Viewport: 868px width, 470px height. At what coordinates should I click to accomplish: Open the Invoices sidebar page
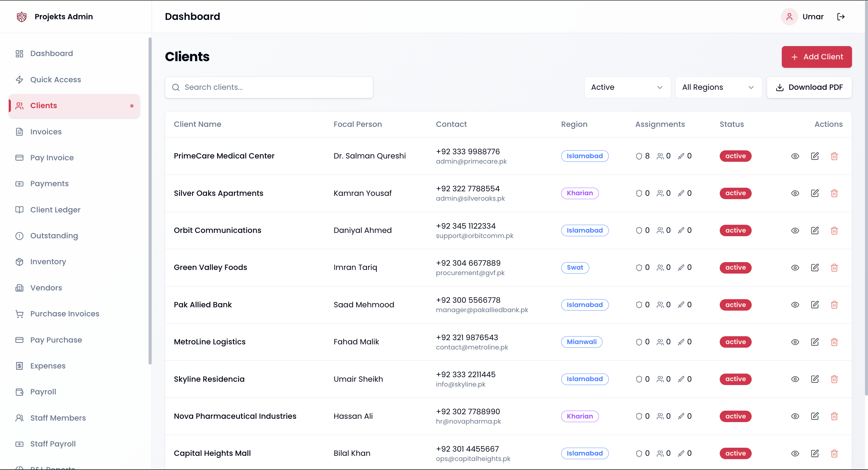pyautogui.click(x=74, y=132)
